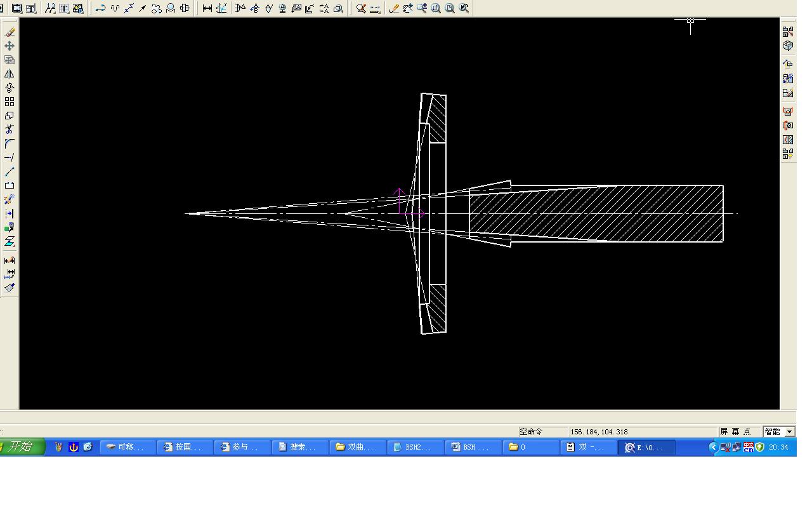Switch to 可移... taskbar window
The width and height of the screenshot is (812, 508).
point(127,447)
